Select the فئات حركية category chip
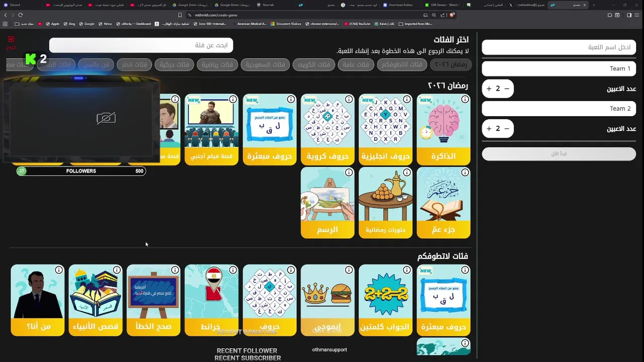The width and height of the screenshot is (644, 362). click(174, 64)
